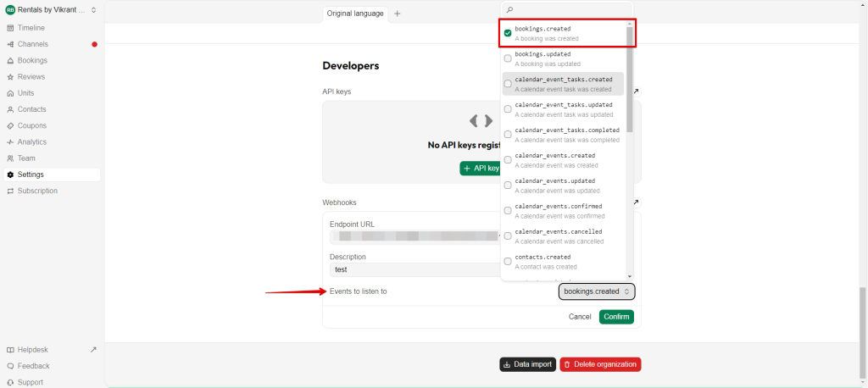The width and height of the screenshot is (868, 388).
Task: Click the Channels icon in sidebar
Action: (10, 44)
